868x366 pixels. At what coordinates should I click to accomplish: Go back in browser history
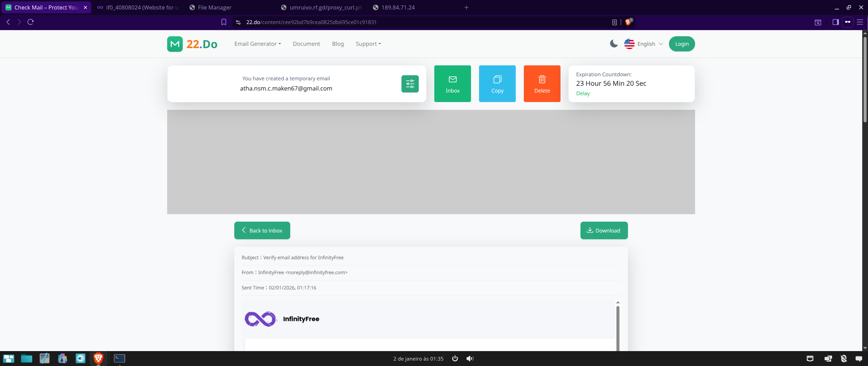(x=8, y=22)
